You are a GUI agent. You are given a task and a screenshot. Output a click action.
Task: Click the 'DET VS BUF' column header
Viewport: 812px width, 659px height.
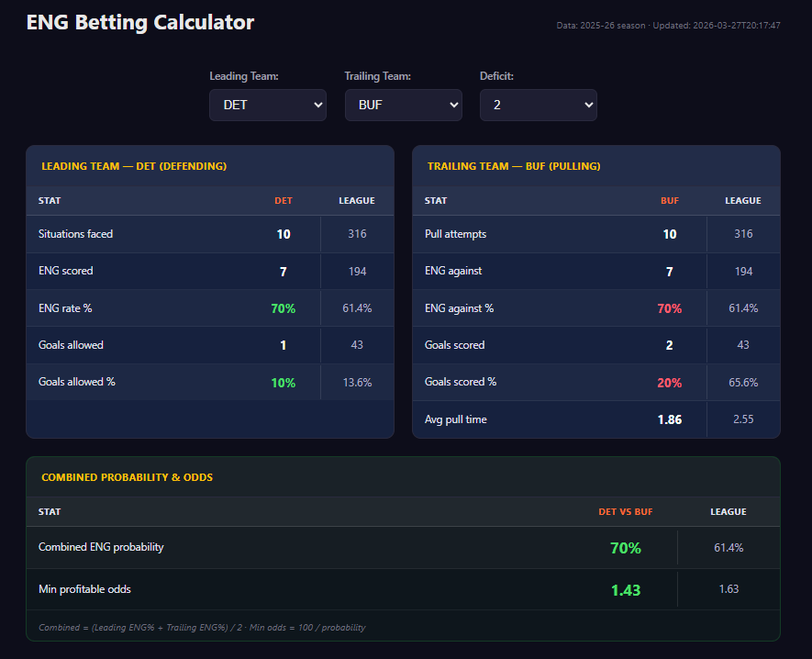click(626, 512)
